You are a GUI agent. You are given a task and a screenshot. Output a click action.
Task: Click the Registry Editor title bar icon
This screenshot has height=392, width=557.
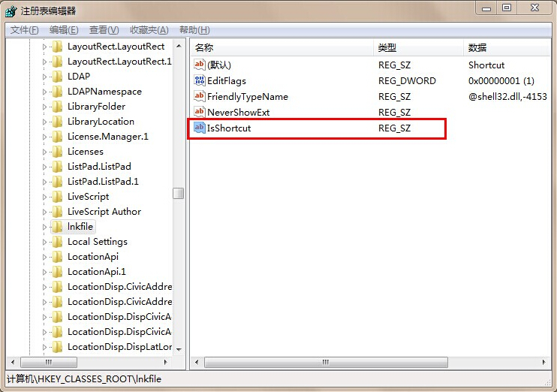[x=12, y=11]
